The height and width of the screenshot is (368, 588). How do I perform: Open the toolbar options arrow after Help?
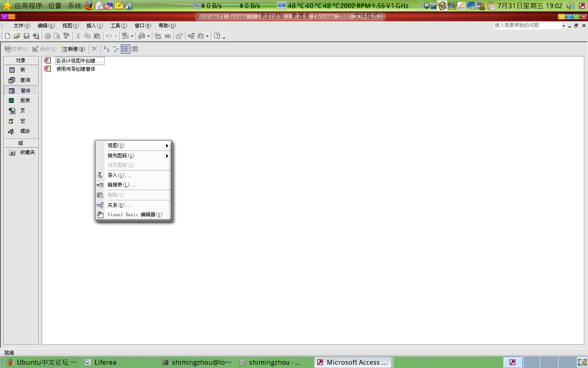224,38
